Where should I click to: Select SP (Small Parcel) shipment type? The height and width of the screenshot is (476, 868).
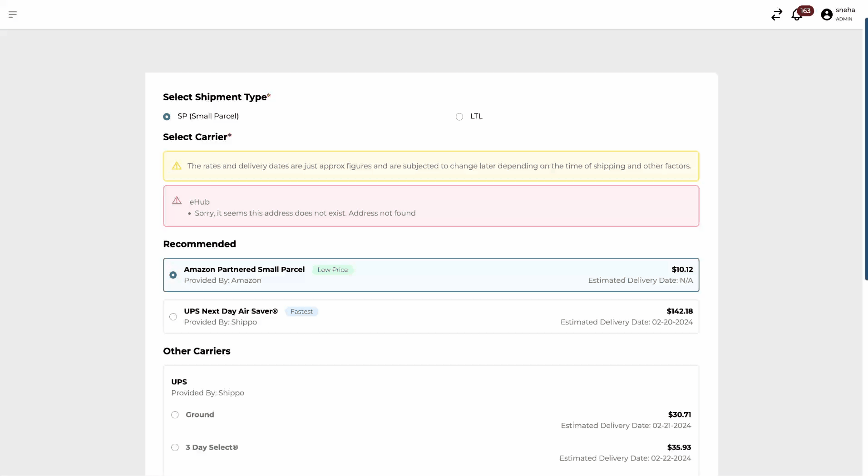point(167,117)
